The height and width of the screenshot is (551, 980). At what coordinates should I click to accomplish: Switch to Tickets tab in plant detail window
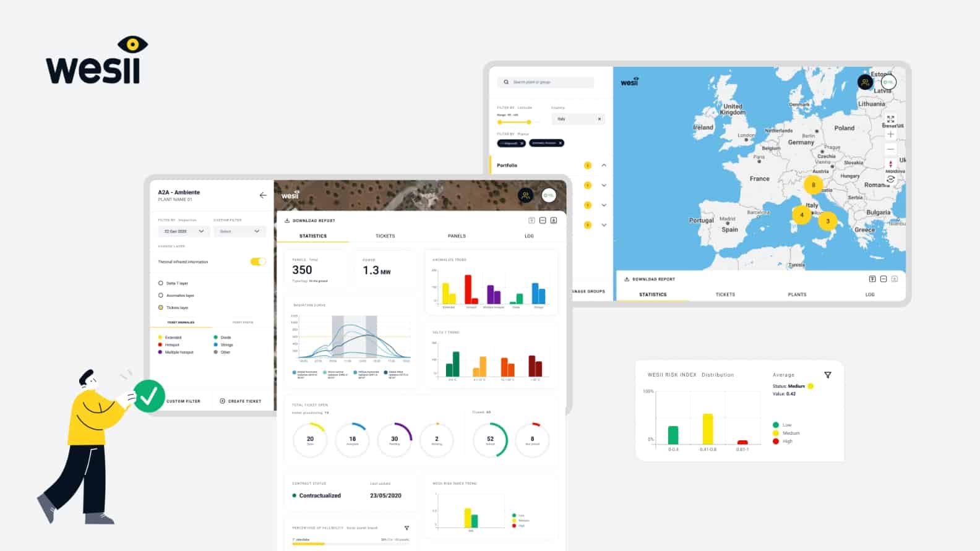385,236
